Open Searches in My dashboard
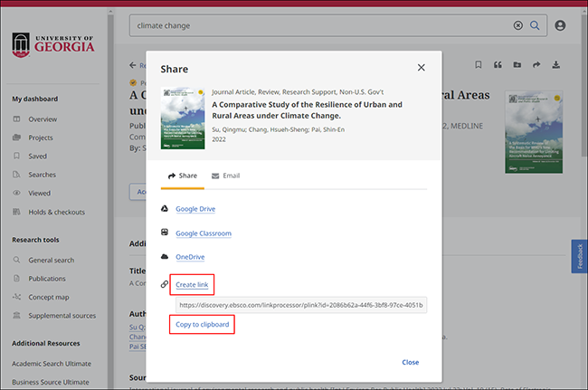 pyautogui.click(x=42, y=175)
